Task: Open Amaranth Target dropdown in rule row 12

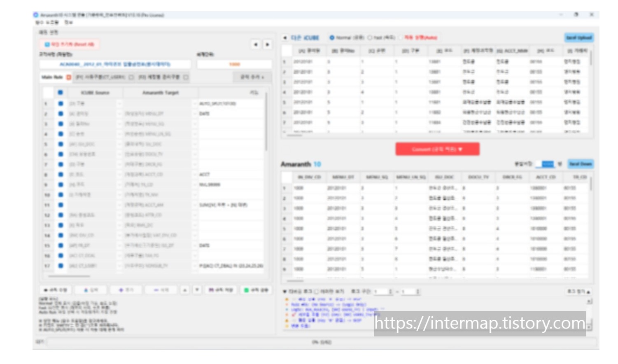Action: (x=195, y=215)
